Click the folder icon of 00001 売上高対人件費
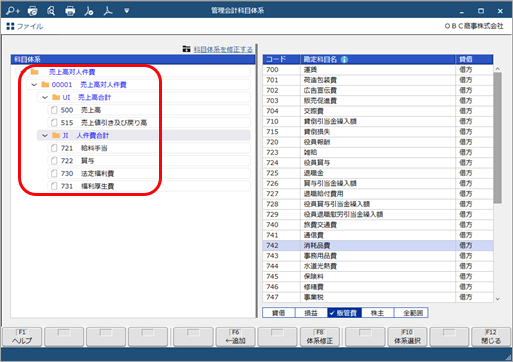The height and width of the screenshot is (362, 513). 45,85
